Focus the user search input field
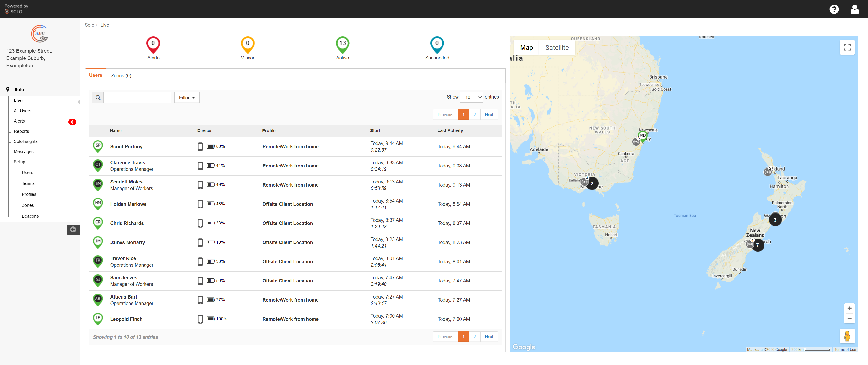The image size is (868, 365). pos(137,98)
